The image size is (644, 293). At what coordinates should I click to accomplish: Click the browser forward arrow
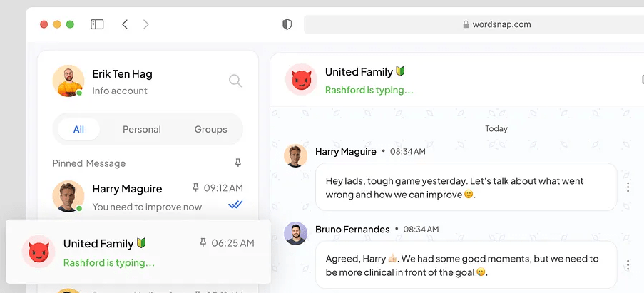click(x=146, y=24)
